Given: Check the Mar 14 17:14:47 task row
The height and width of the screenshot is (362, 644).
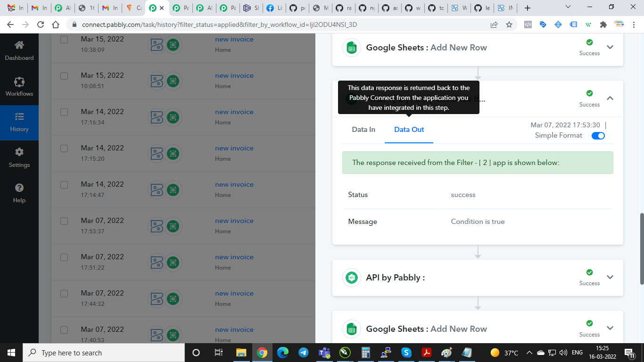Looking at the screenshot, I should tap(64, 185).
